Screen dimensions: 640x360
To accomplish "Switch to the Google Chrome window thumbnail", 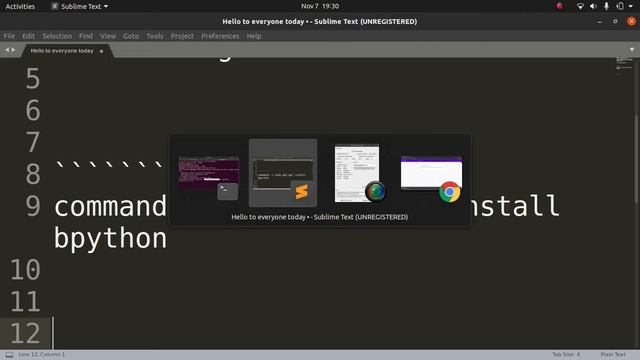I will point(431,172).
